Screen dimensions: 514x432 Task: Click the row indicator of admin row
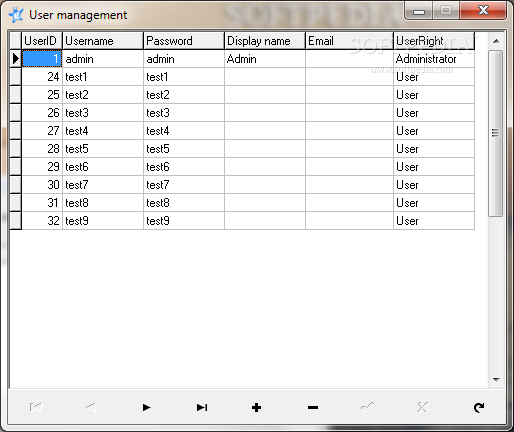pos(15,59)
